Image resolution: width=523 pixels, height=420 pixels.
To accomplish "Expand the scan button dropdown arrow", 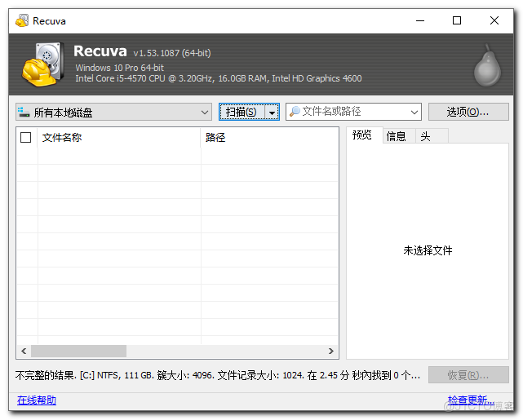I will click(273, 113).
